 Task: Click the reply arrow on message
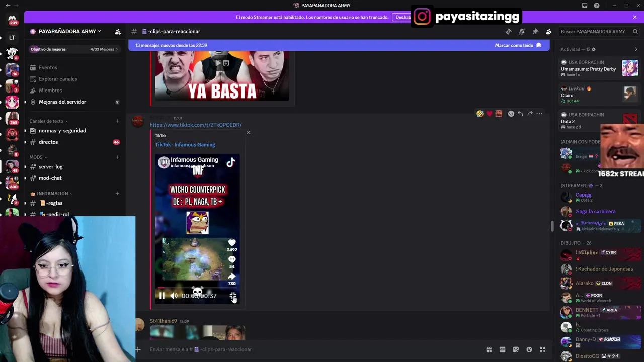point(520,114)
